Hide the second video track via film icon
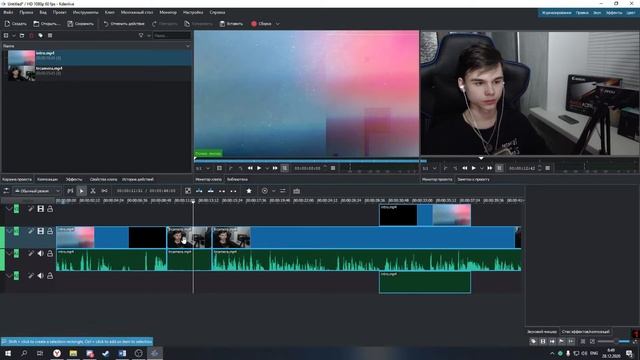640x360 pixels. coord(40,231)
